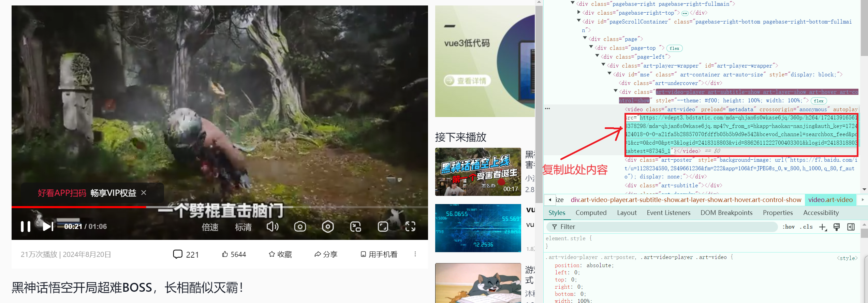Toggle the computed styles sidebar icon
Viewport: 868px width, 303px height.
(x=851, y=227)
